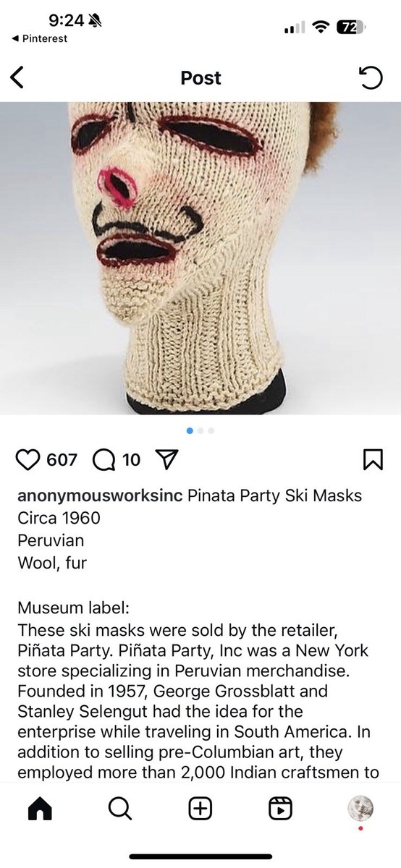The height and width of the screenshot is (868, 401).
Task: Open the Search tab magnifier icon
Action: point(120,809)
